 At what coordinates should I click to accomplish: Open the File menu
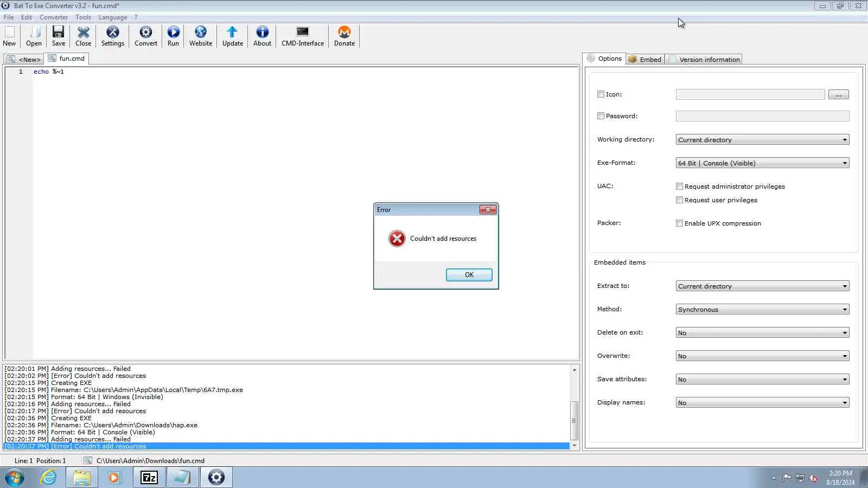click(x=9, y=17)
